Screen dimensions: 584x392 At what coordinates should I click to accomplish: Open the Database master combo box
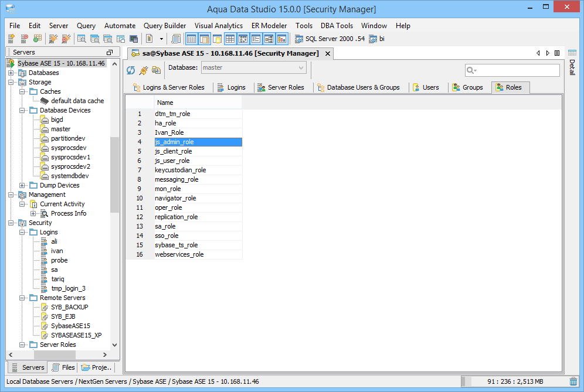pyautogui.click(x=254, y=68)
